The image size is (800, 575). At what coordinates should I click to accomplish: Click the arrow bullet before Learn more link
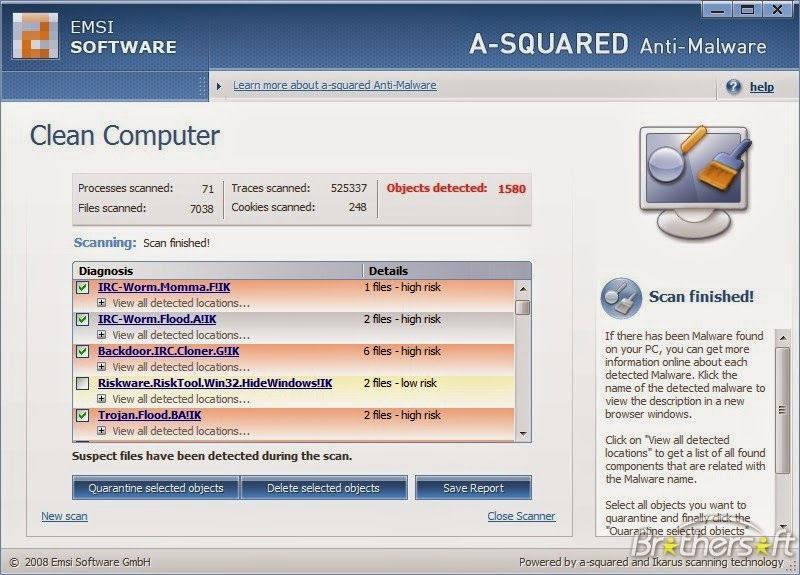click(219, 86)
